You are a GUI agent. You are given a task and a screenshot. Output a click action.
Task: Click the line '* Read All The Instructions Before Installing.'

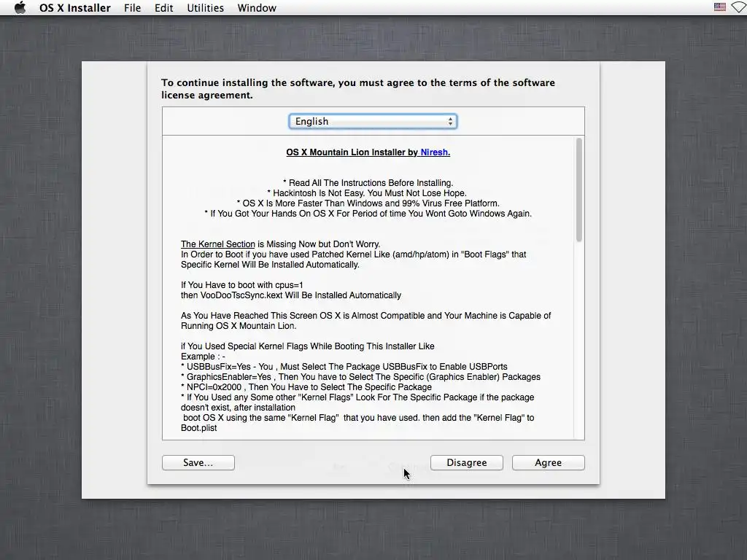tap(368, 183)
